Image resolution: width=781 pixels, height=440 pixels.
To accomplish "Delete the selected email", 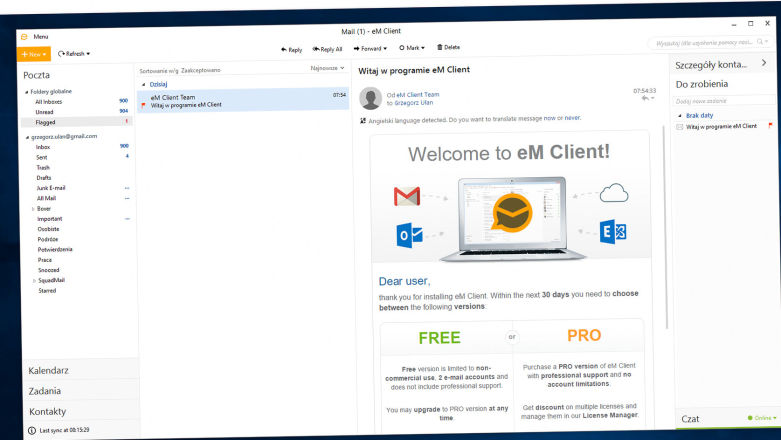I will point(448,47).
